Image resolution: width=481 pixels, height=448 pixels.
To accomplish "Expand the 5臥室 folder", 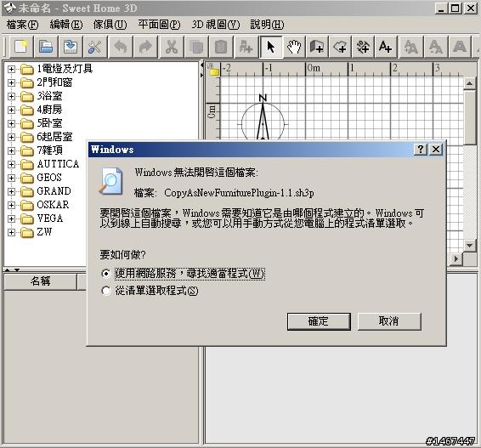I will coord(11,123).
